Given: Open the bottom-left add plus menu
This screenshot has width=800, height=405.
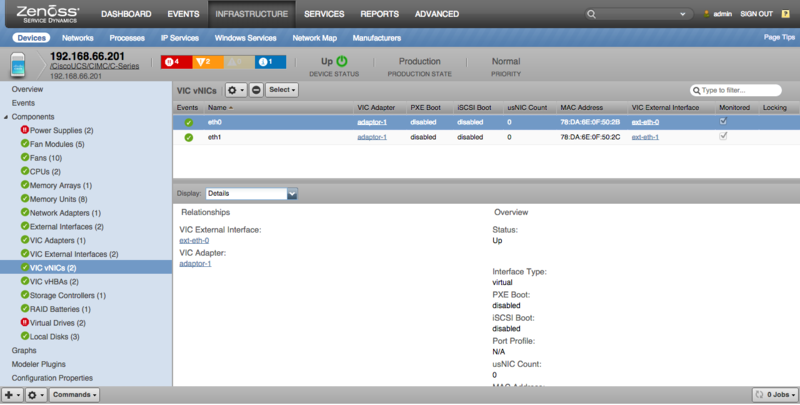Looking at the screenshot, I should pos(12,395).
